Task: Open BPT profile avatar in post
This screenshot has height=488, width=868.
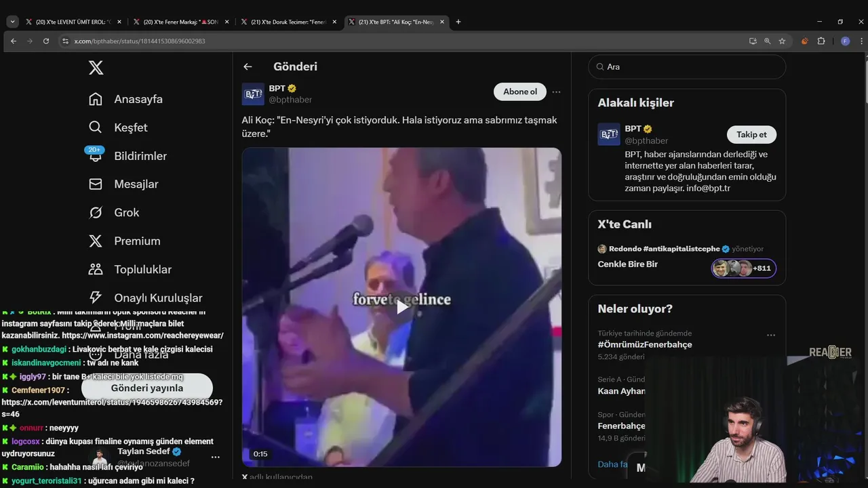Action: (253, 94)
